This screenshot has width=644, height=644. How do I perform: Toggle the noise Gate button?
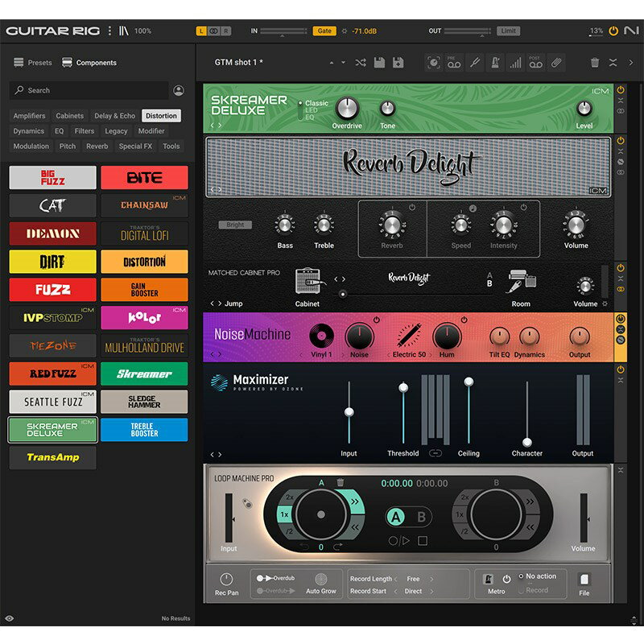point(324,31)
